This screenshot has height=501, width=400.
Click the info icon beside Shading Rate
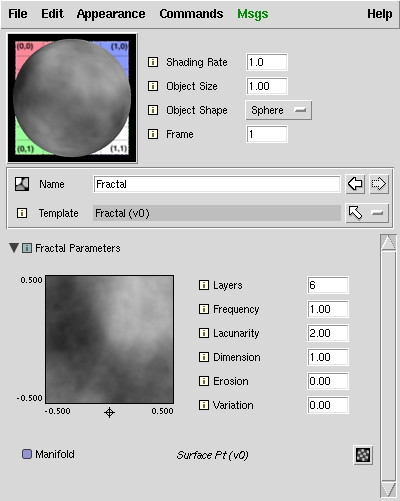[153, 62]
